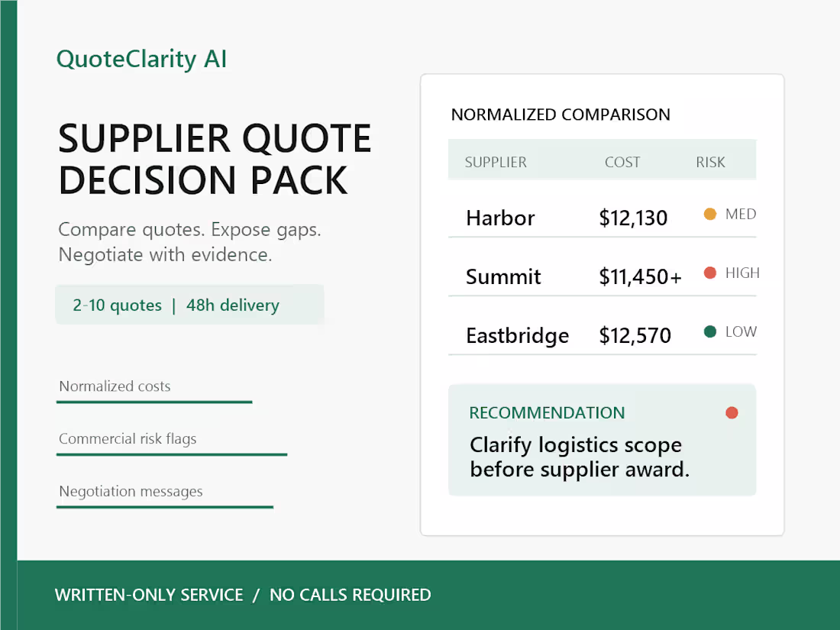Viewport: 840px width, 630px height.
Task: Select the Summit supplier name
Action: tap(503, 277)
